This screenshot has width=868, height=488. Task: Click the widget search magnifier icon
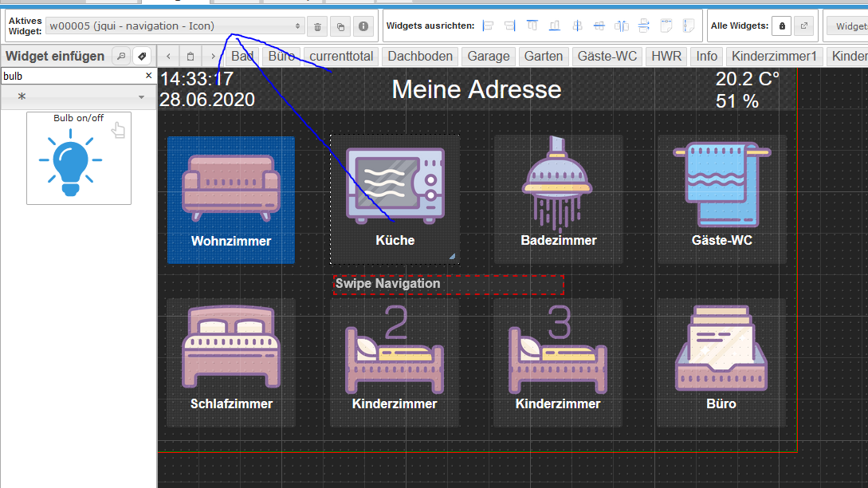[121, 56]
